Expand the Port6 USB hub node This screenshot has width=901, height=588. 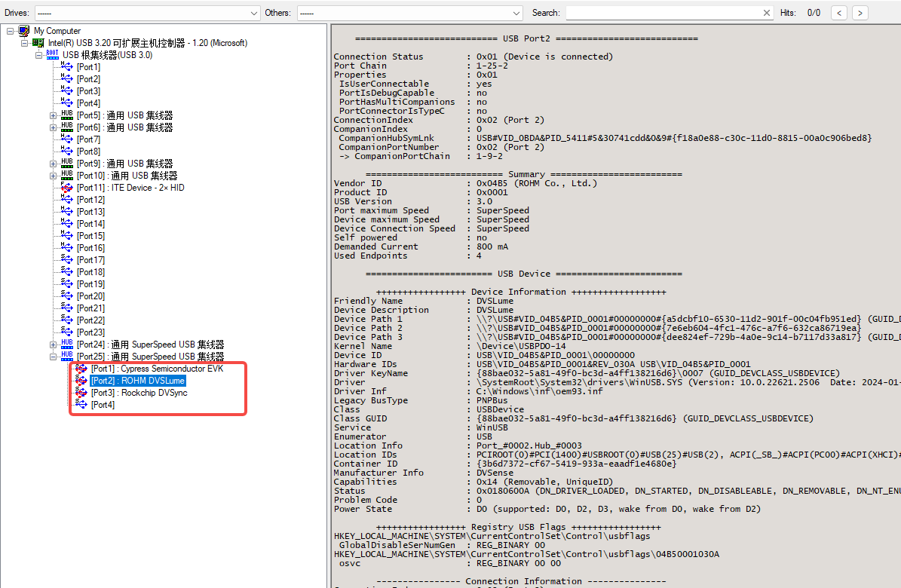coord(54,127)
